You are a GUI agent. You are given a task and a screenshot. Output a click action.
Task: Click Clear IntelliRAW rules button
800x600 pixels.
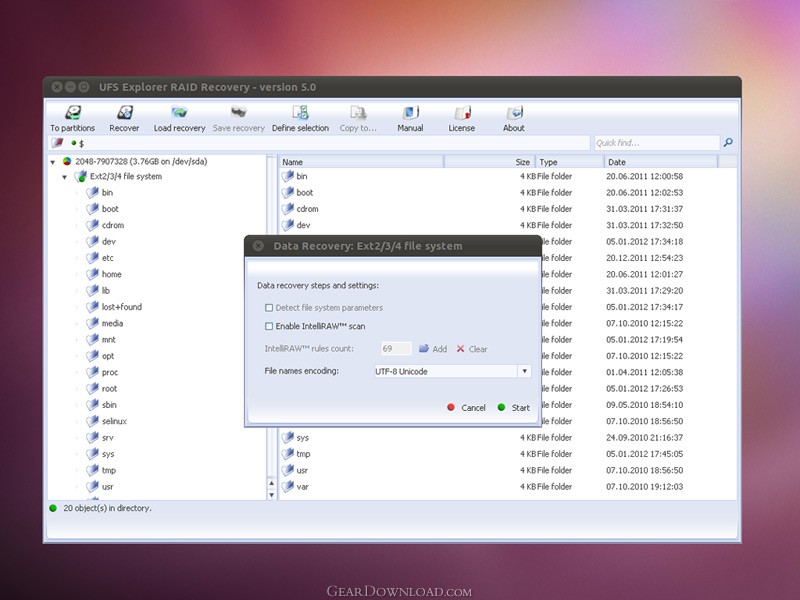pyautogui.click(x=472, y=349)
